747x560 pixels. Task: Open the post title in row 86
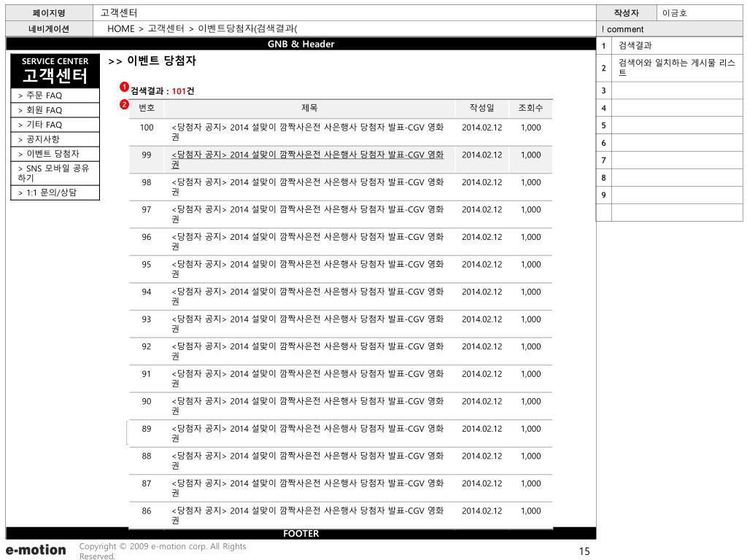point(307,516)
